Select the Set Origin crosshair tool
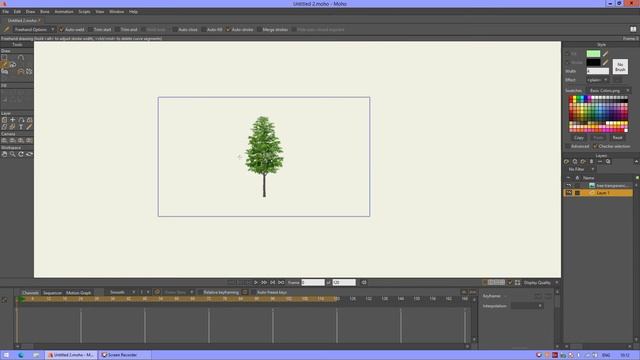The image size is (640, 360). (13, 120)
